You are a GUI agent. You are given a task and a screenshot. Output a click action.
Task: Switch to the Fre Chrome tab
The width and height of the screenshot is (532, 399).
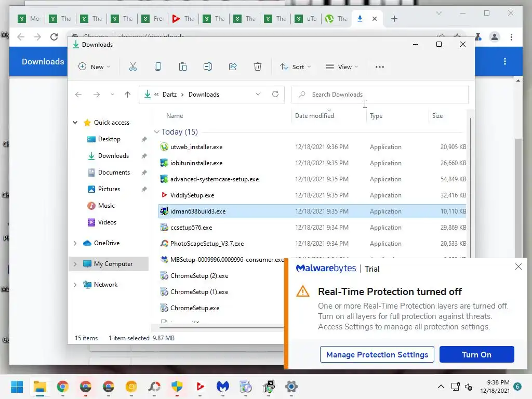point(153,19)
